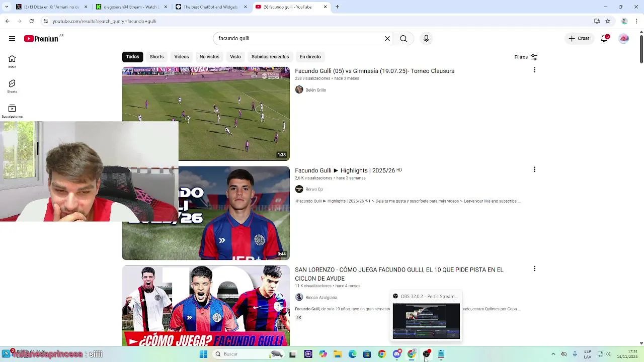Bookmark this page with the star
The width and height of the screenshot is (644, 362).
[608, 21]
